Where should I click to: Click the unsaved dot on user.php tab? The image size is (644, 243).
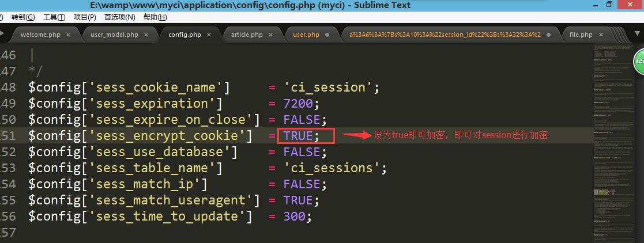[327, 35]
